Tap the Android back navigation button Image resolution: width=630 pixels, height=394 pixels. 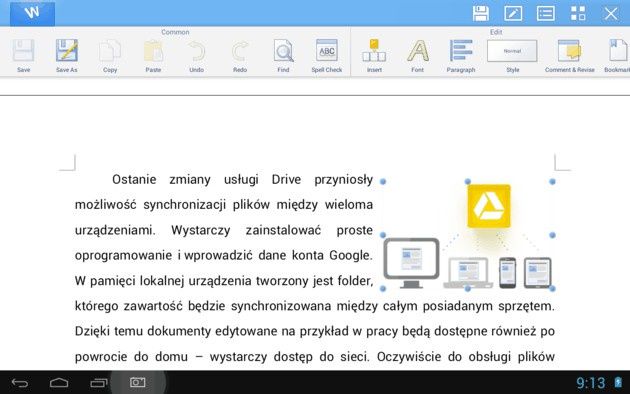coord(20,383)
